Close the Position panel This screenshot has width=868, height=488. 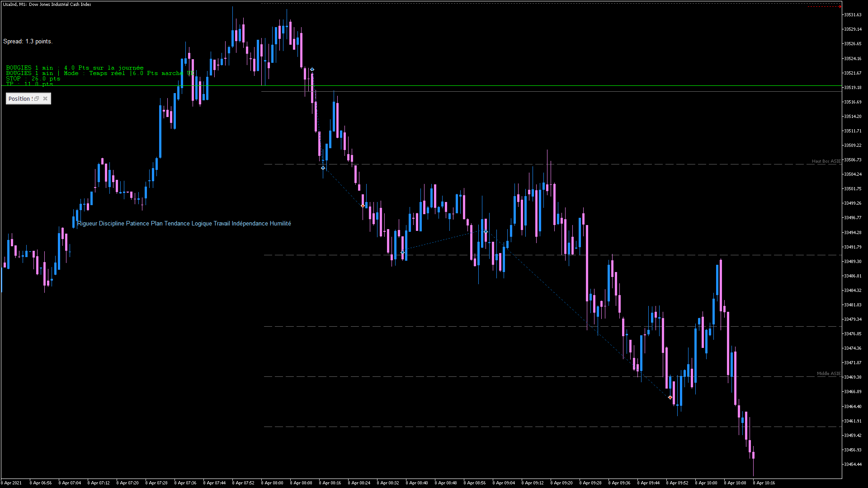pyautogui.click(x=45, y=99)
